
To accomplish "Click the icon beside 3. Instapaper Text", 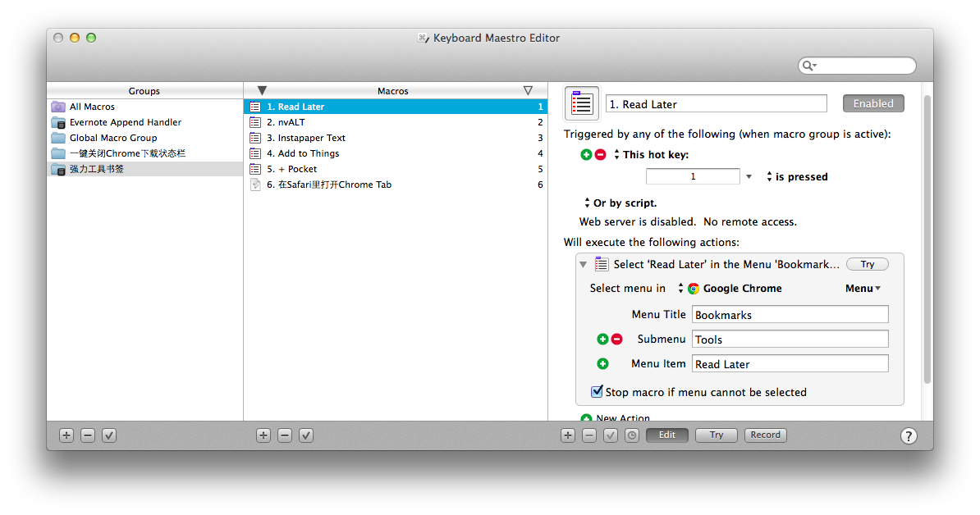I will click(255, 138).
